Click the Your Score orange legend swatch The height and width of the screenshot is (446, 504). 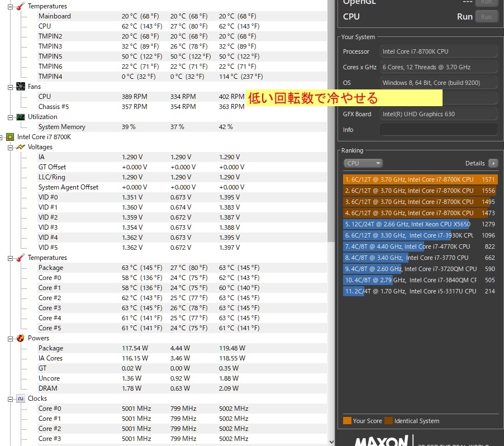347,421
